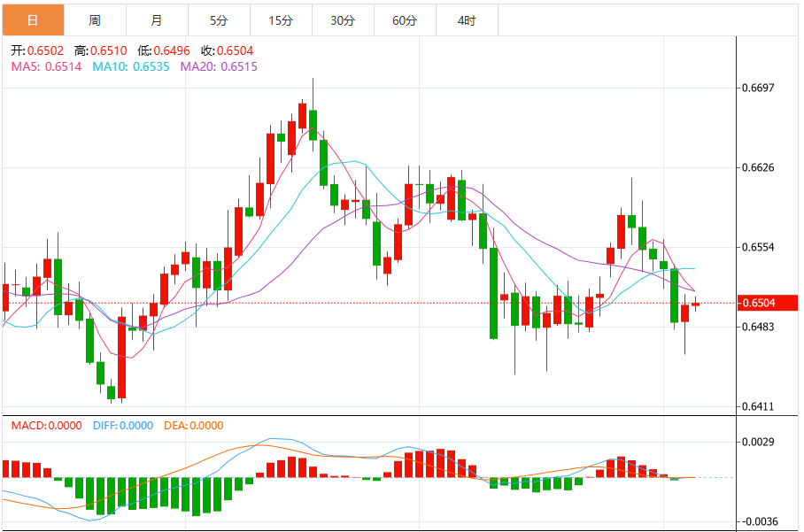Screen dimensions: 804x532
Task: Click the MACD indicator label
Action: pyautogui.click(x=48, y=426)
